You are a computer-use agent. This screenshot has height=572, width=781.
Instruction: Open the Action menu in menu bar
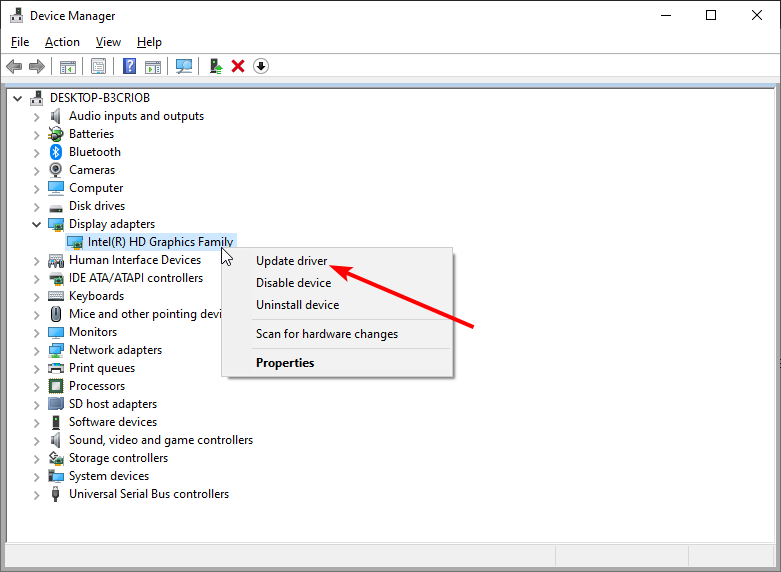point(62,42)
